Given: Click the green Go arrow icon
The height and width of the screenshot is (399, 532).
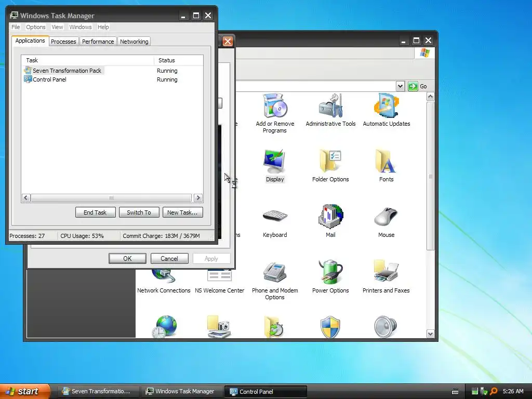Looking at the screenshot, I should pos(413,86).
